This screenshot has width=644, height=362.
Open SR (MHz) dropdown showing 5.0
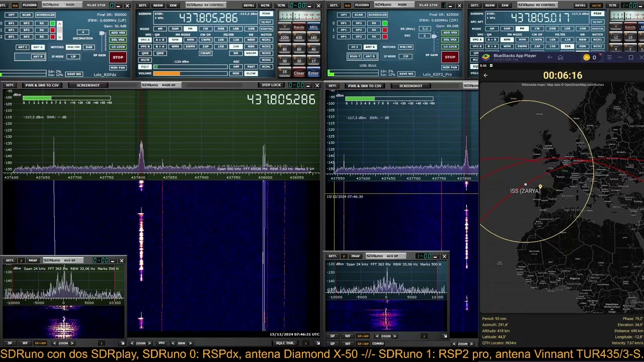click(x=425, y=29)
